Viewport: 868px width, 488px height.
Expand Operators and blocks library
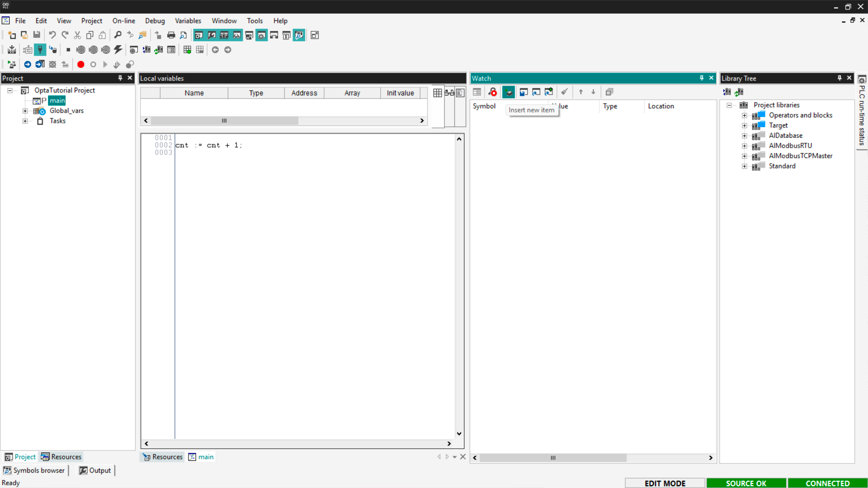[744, 116]
